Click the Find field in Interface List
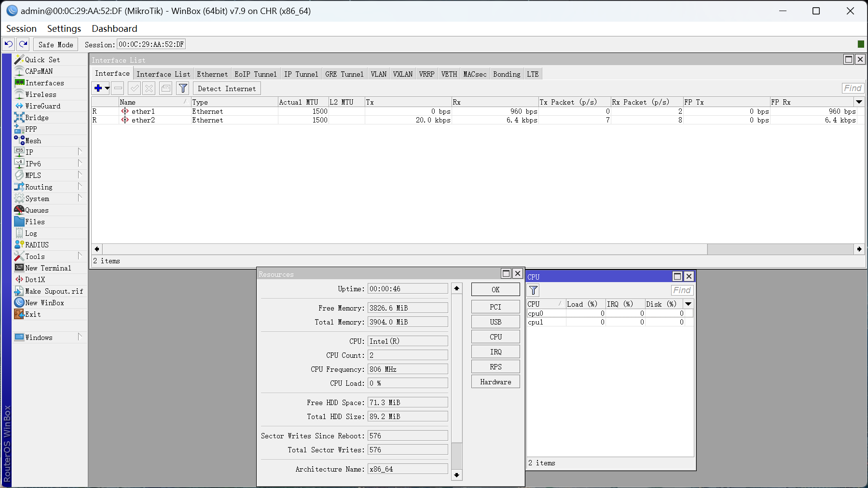The width and height of the screenshot is (868, 488). tap(852, 88)
